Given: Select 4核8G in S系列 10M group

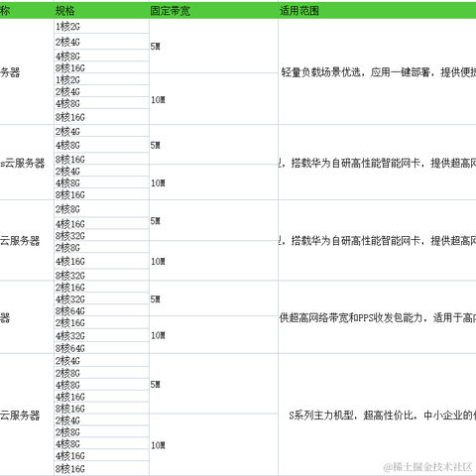Looking at the screenshot, I should pos(101,443).
